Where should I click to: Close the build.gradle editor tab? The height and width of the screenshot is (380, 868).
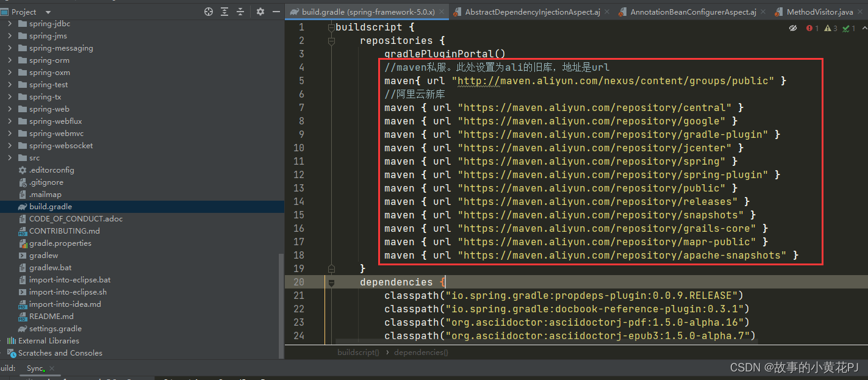[x=442, y=12]
